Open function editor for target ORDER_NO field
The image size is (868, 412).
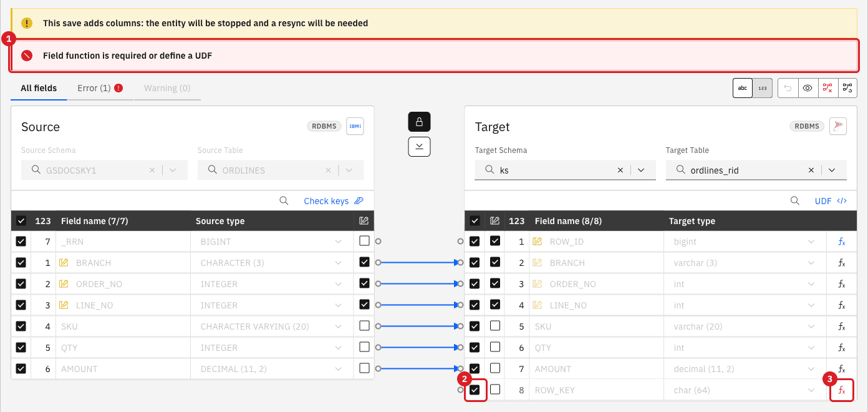point(841,284)
